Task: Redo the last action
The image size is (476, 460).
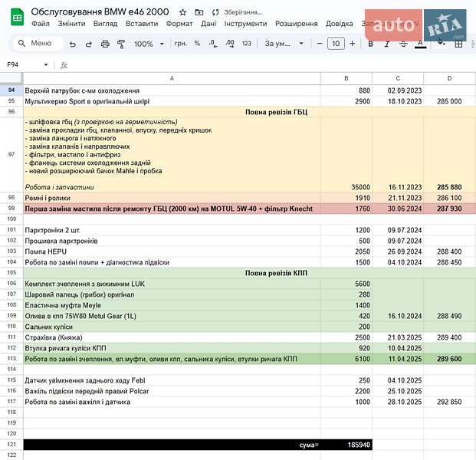Action: (89, 44)
